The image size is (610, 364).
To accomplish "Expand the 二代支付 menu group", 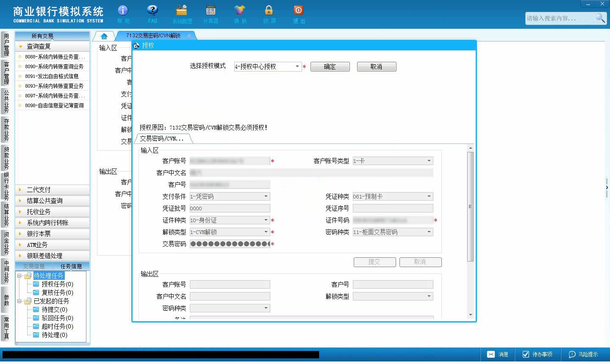I will pos(53,190).
